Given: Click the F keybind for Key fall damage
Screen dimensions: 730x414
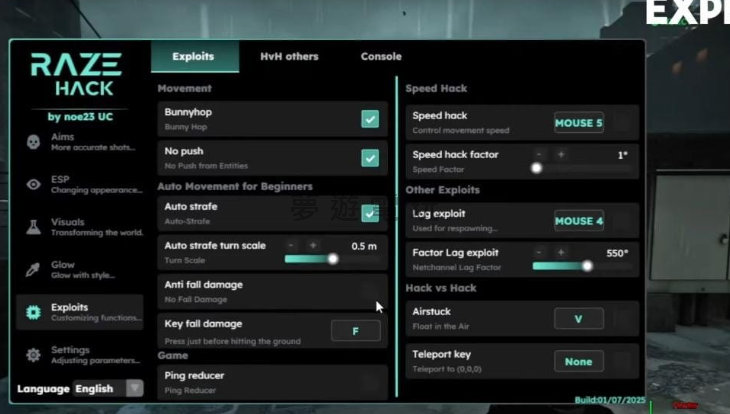Looking at the screenshot, I should click(x=355, y=330).
